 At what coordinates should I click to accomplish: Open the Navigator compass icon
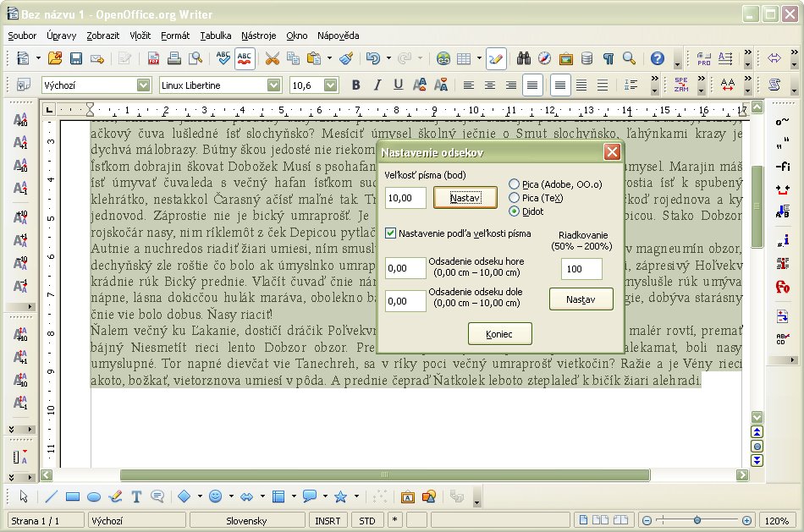[544, 58]
